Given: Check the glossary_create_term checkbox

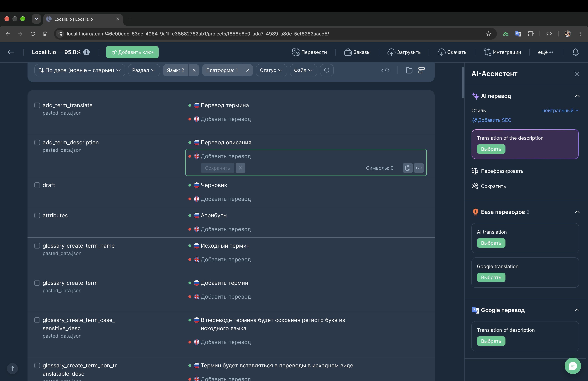Looking at the screenshot, I should pyautogui.click(x=37, y=283).
